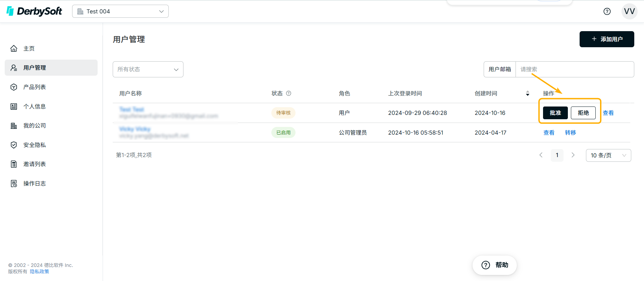Image resolution: width=644 pixels, height=281 pixels.
Task: Click the my company building icon
Action: tap(14, 126)
